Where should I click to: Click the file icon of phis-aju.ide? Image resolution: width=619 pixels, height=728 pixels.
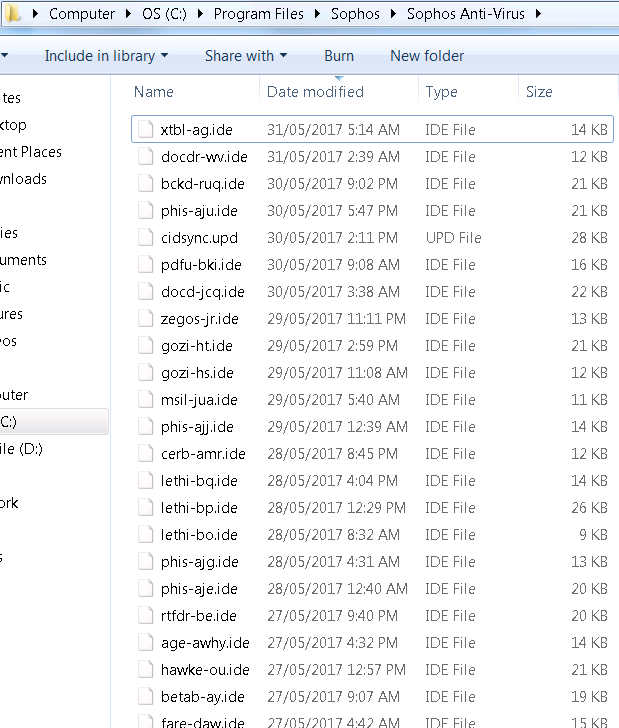[x=145, y=210]
